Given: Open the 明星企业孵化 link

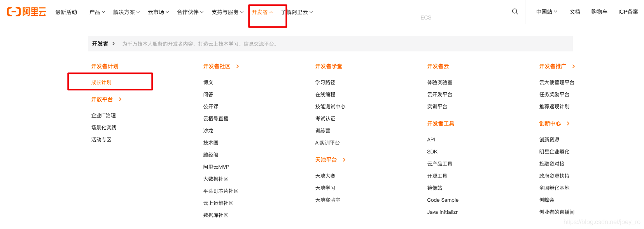Looking at the screenshot, I should coord(555,151).
